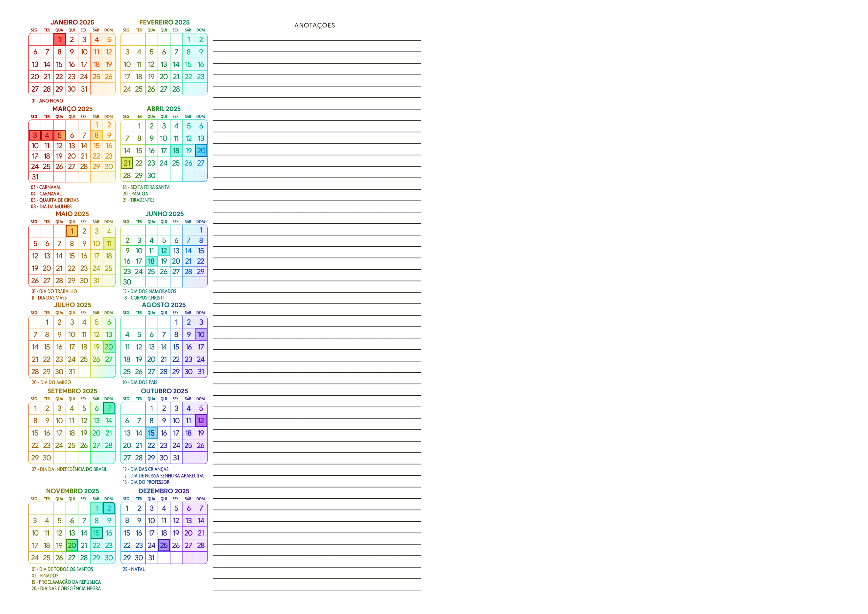Click the '11 - DIA DAS MÃES' legend

[x=49, y=298]
